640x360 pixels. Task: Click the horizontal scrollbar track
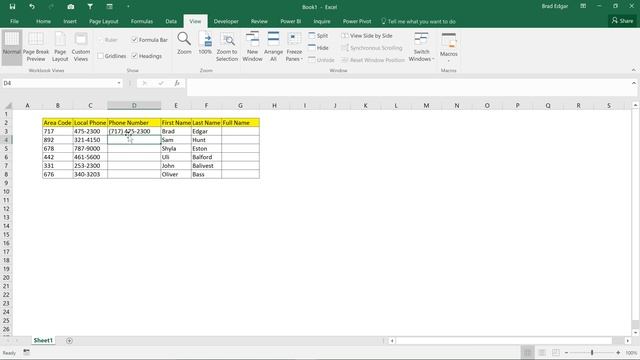pyautogui.click(x=504, y=340)
